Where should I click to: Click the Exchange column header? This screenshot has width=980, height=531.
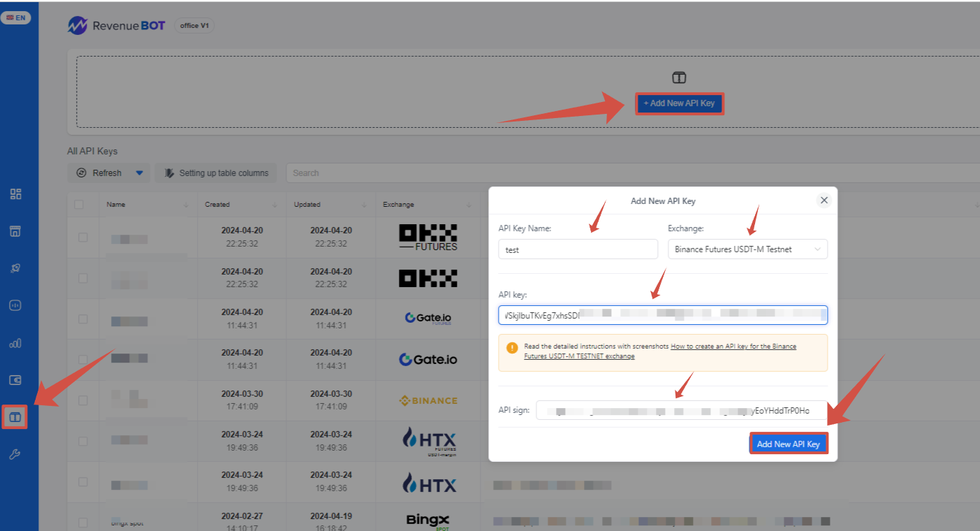click(x=398, y=205)
